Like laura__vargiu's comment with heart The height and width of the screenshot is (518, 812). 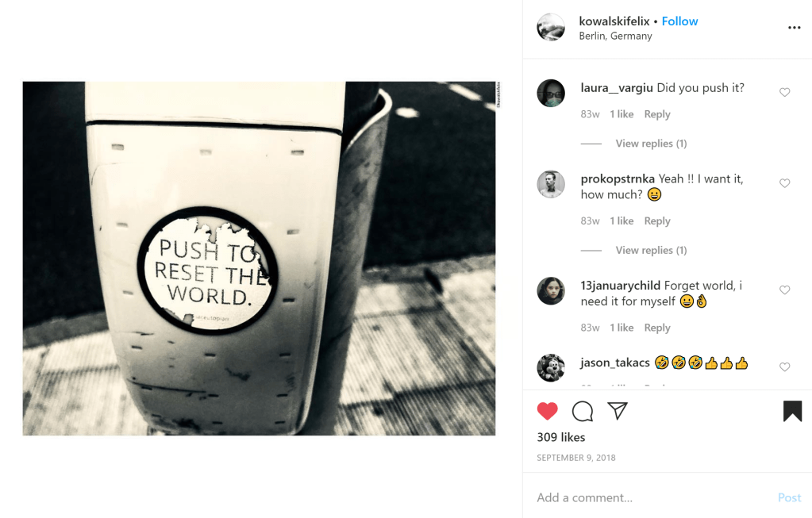[784, 92]
